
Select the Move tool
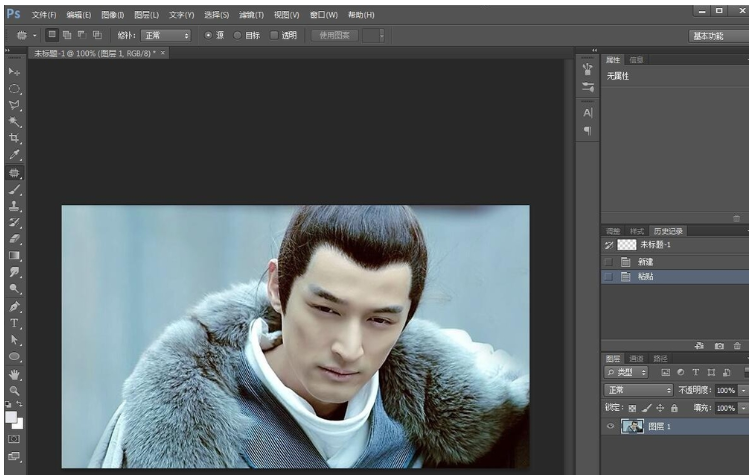point(14,72)
